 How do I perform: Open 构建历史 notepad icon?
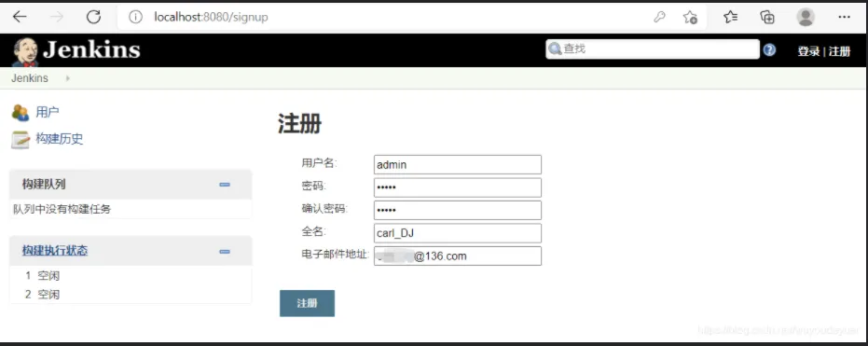[20, 139]
